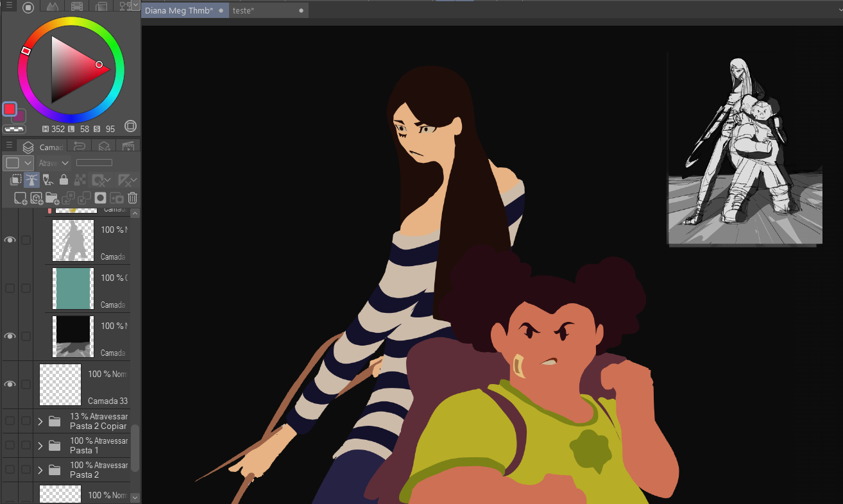Viewport: 843px width, 504px height.
Task: Create a new layer folder
Action: click(x=52, y=198)
